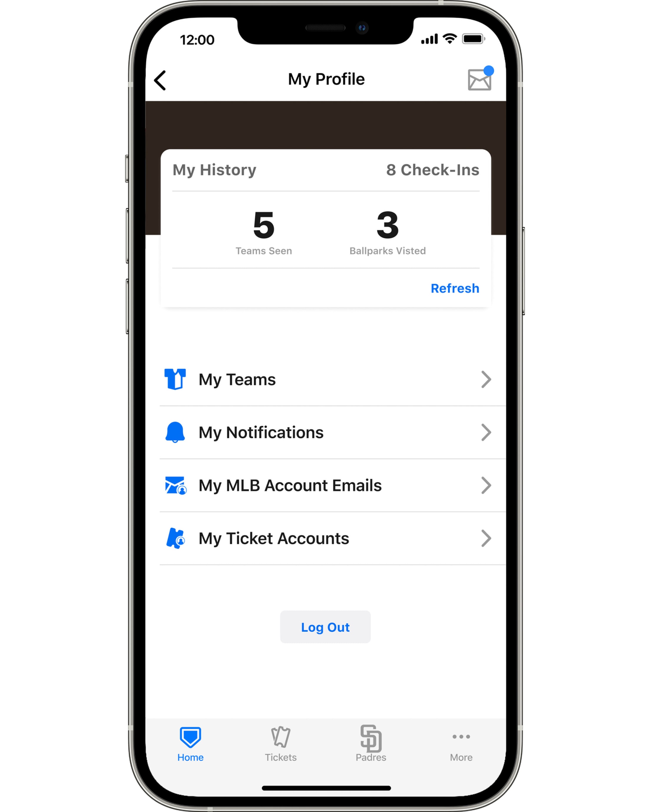
Task: Toggle MLB Account Emails preference
Action: (x=326, y=485)
